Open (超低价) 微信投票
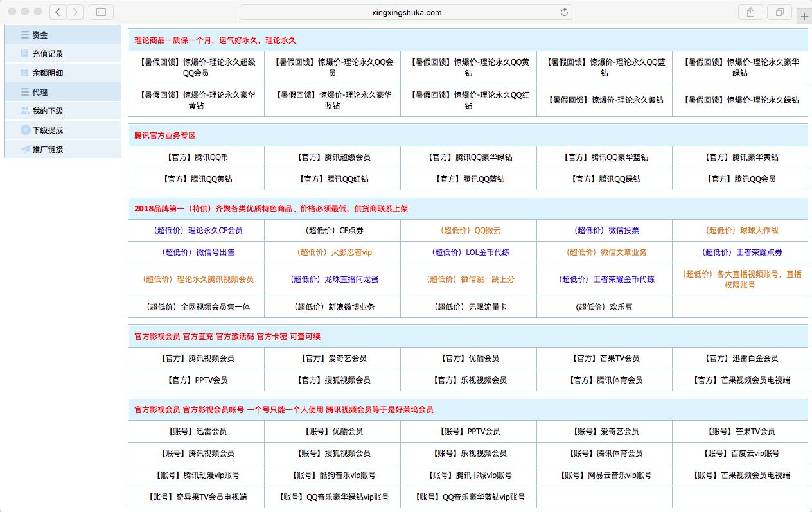 (605, 231)
